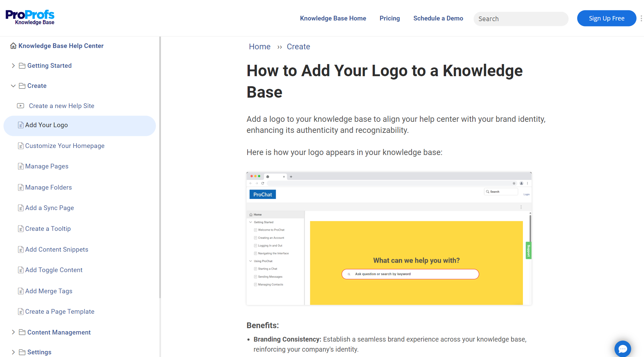
Task: Open the Pricing page link
Action: [390, 18]
